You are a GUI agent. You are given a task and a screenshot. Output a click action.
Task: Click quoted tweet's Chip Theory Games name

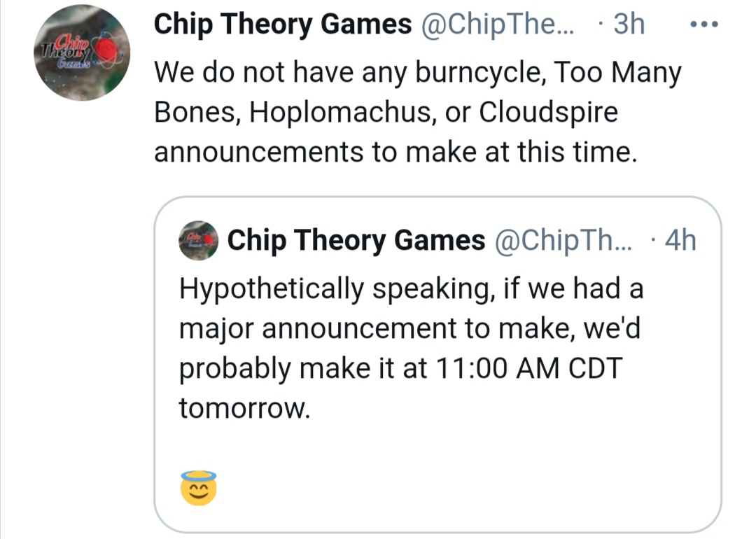[x=356, y=240]
